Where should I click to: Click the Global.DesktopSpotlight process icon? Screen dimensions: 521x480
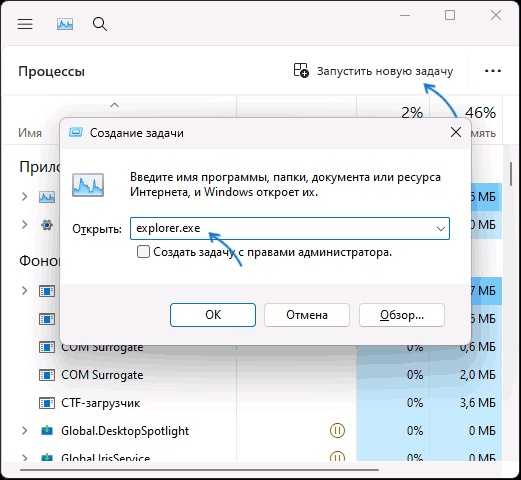point(47,431)
